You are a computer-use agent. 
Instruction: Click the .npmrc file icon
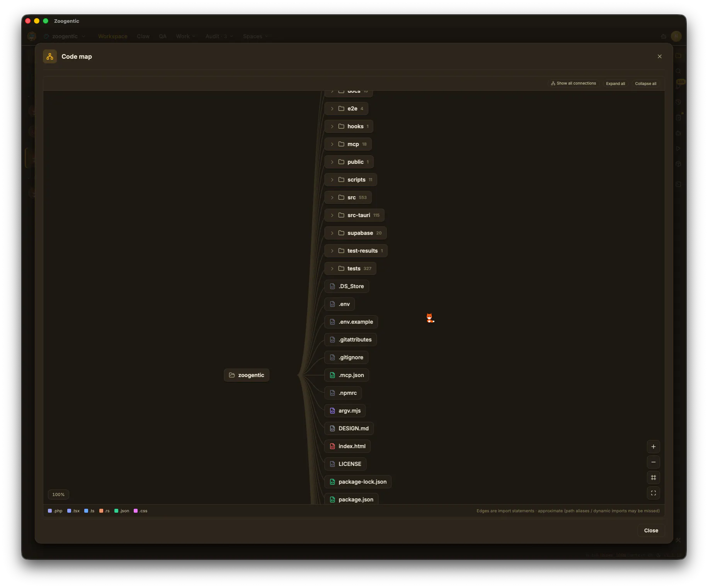[332, 393]
